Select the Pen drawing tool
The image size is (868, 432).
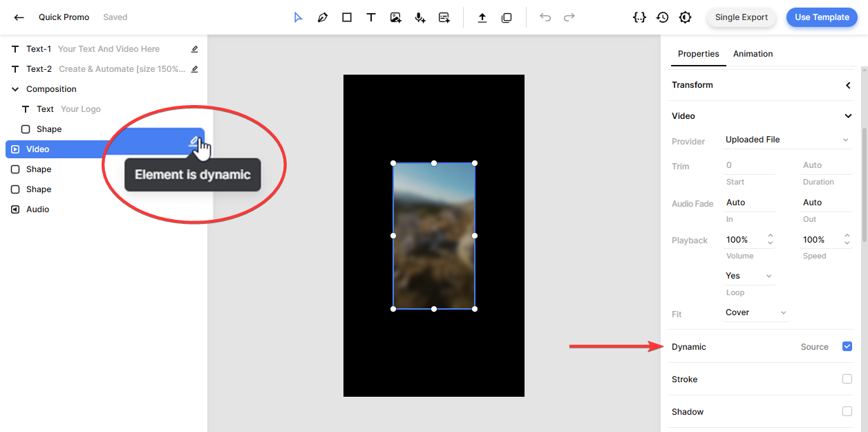(x=322, y=17)
